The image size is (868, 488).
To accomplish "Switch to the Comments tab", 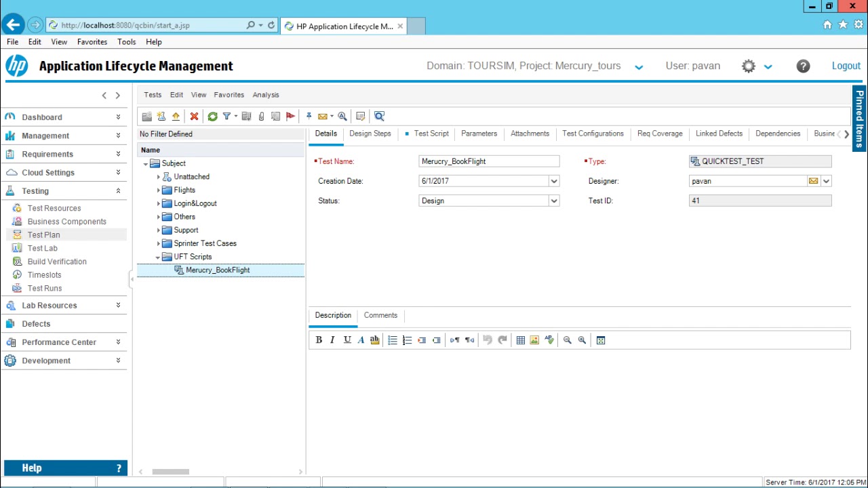I will point(380,315).
